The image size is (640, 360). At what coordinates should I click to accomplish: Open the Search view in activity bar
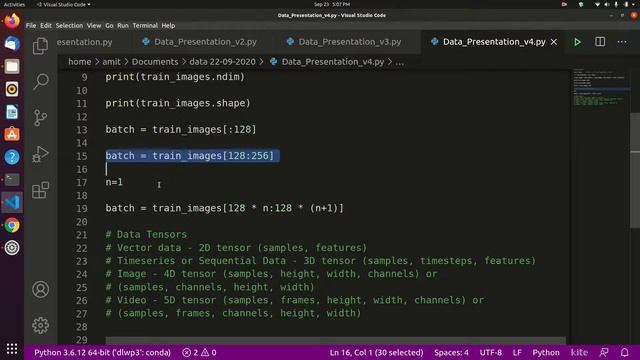(x=40, y=82)
